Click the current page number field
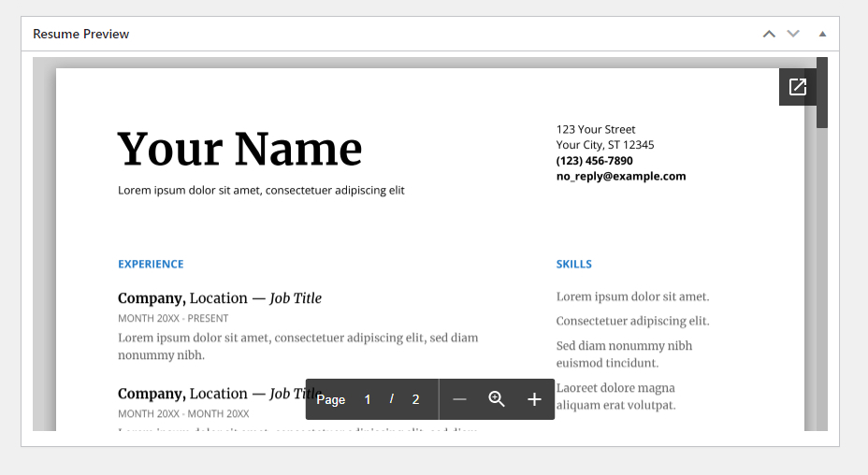This screenshot has width=868, height=475. pos(368,399)
